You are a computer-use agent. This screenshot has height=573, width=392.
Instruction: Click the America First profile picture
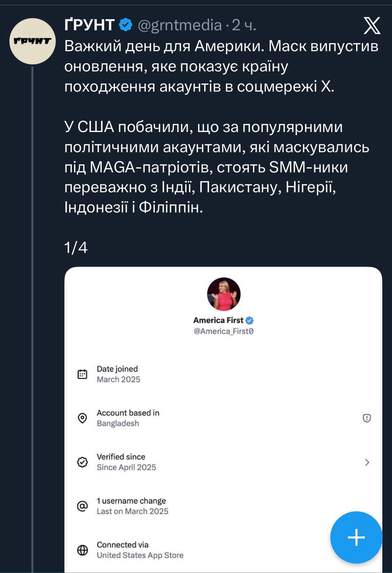tap(224, 294)
